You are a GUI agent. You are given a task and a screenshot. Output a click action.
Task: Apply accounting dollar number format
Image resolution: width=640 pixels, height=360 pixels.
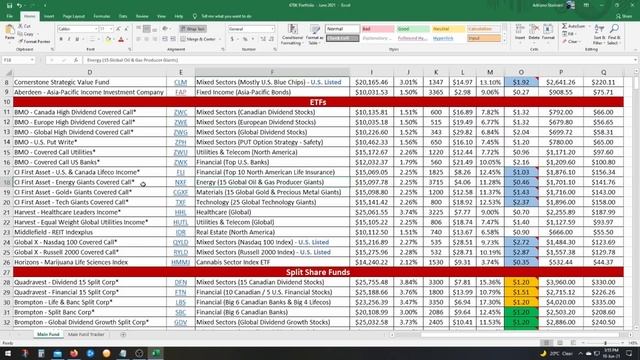pos(232,39)
